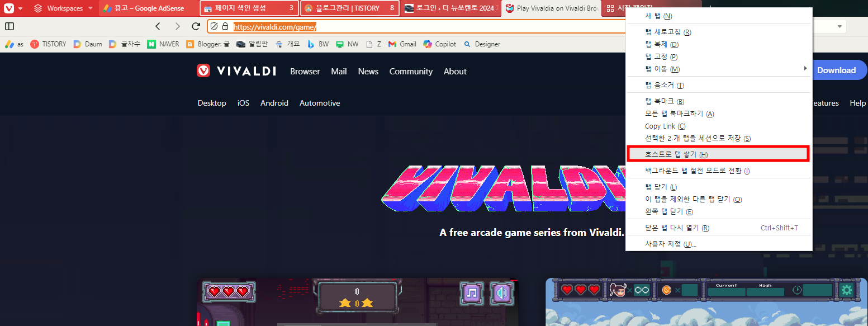Open the News nav link
Image resolution: width=868 pixels, height=326 pixels.
(368, 72)
